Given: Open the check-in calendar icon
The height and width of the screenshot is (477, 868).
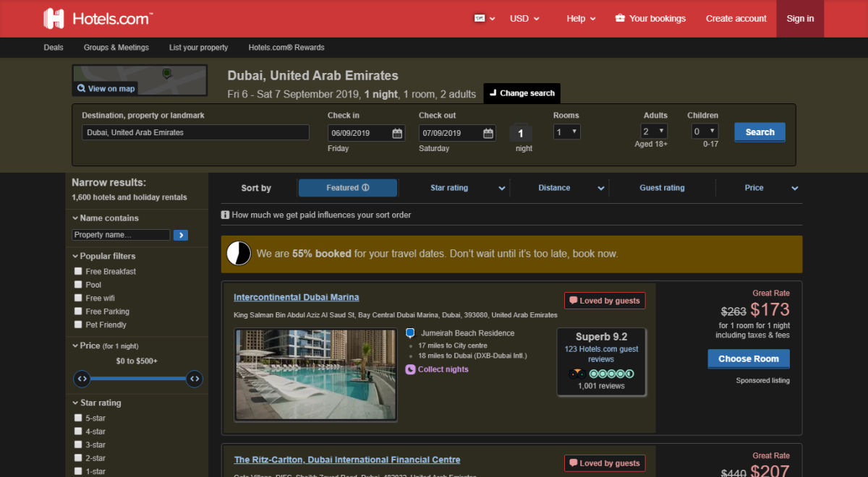Looking at the screenshot, I should (397, 133).
